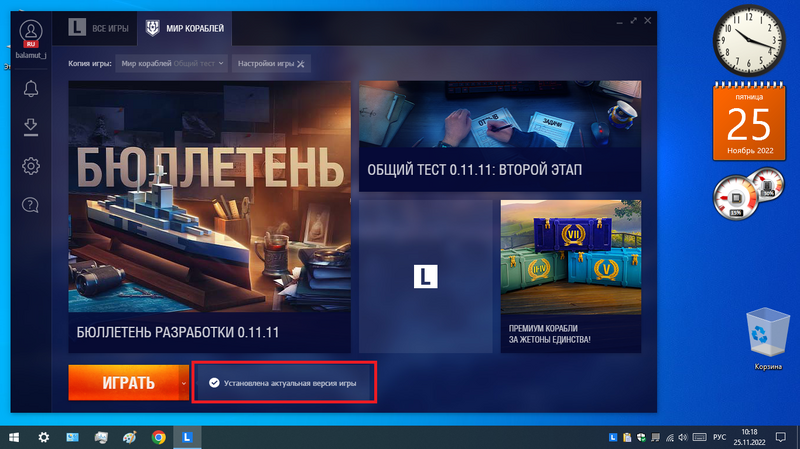800x449 pixels.
Task: Open Paint palette icon in taskbar
Action: click(130, 437)
